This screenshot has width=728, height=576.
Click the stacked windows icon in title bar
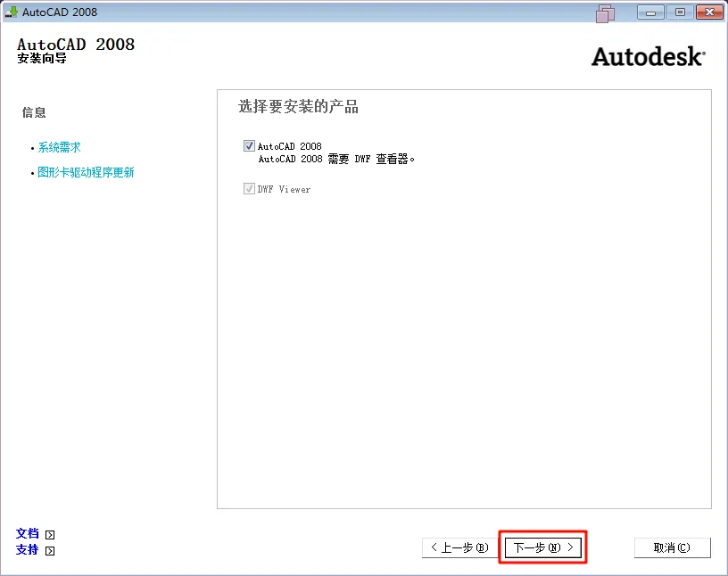point(605,13)
